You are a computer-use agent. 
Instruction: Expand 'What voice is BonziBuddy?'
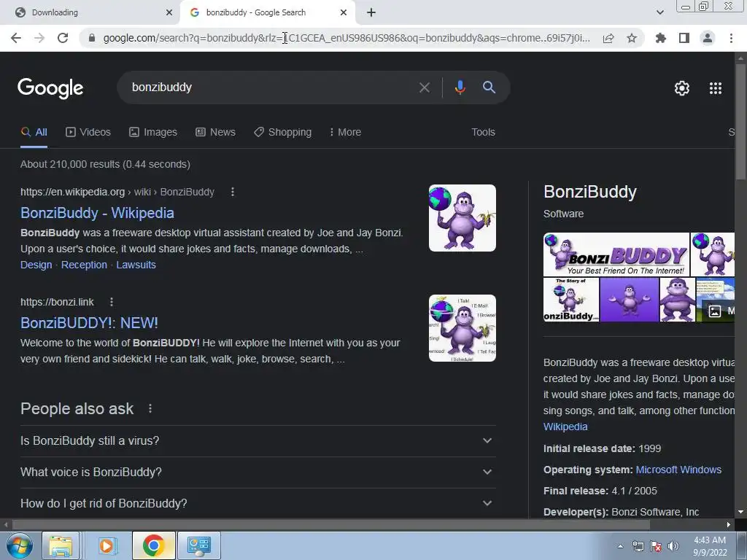click(x=258, y=472)
